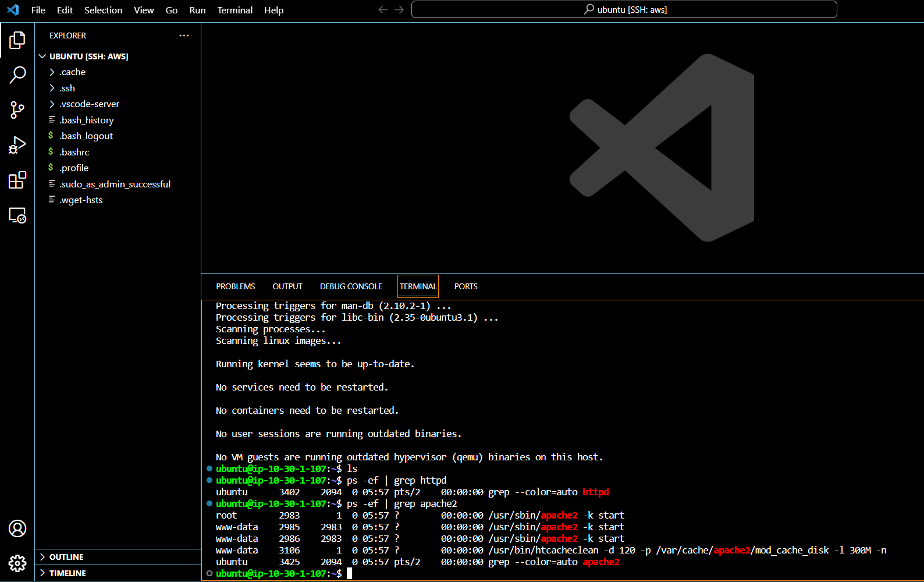Click the command decoration dot beside 'ls'
Viewport: 924px width, 582px height.
tap(209, 469)
